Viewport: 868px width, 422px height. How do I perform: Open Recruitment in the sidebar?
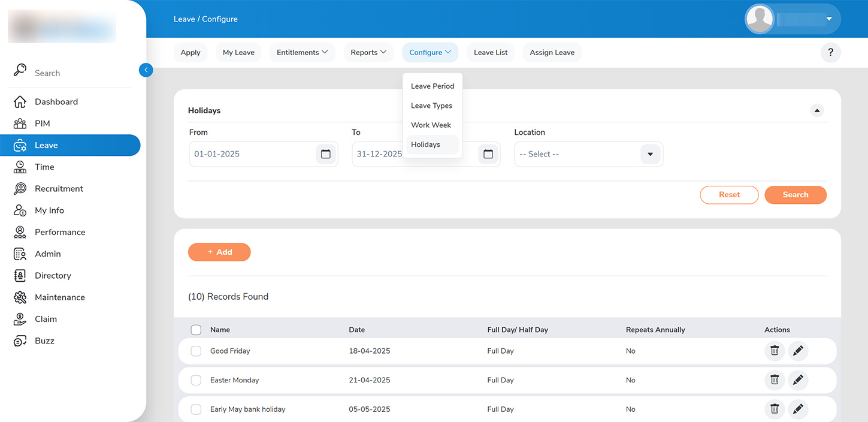(x=59, y=189)
